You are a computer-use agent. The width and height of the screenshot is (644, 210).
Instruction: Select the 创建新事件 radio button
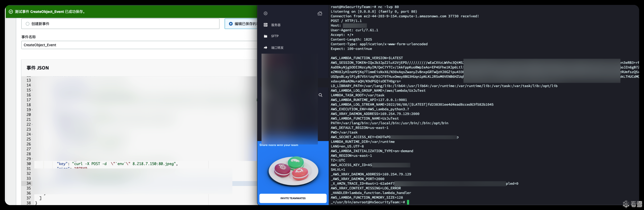(28, 24)
